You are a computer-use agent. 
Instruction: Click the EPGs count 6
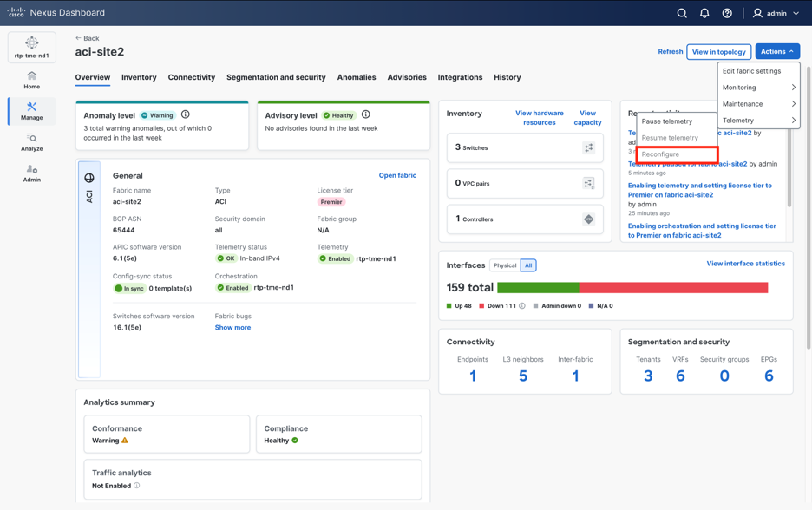(x=769, y=376)
